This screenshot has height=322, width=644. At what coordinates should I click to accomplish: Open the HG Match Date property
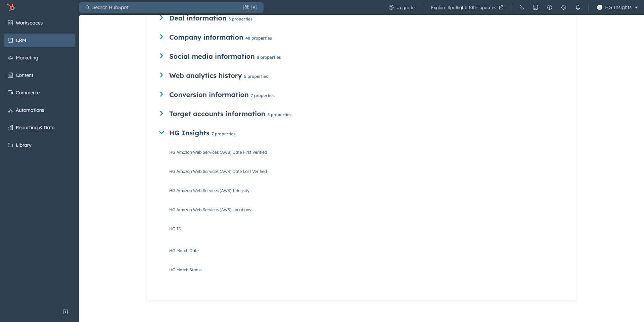click(x=184, y=251)
